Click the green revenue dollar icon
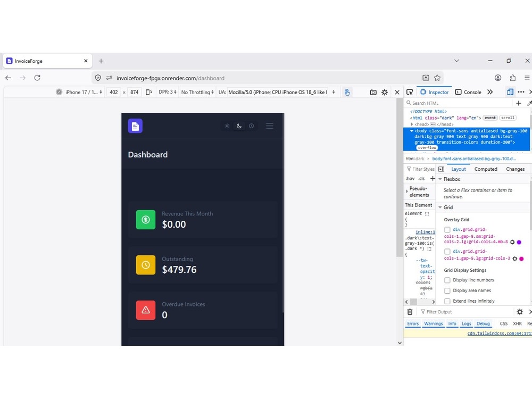This screenshot has height=399, width=532. click(x=146, y=220)
